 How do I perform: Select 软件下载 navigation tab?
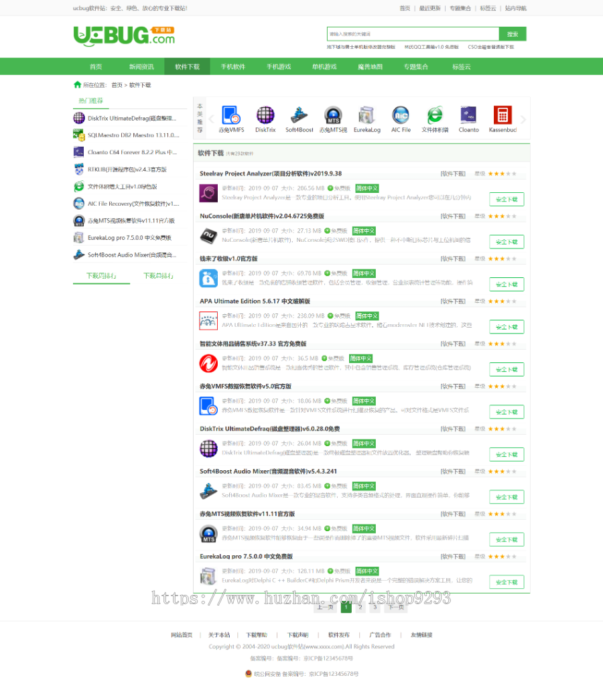(187, 66)
